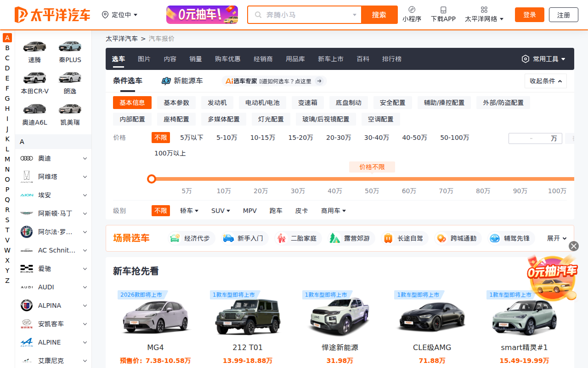
Task: Click the 埃安 AION logo
Action: click(x=27, y=195)
